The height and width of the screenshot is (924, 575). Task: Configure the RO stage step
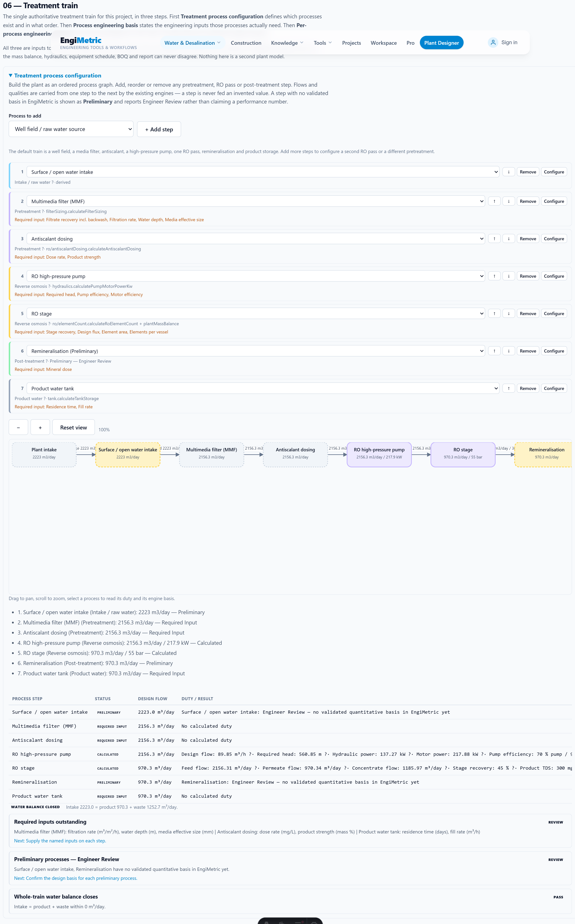(554, 313)
